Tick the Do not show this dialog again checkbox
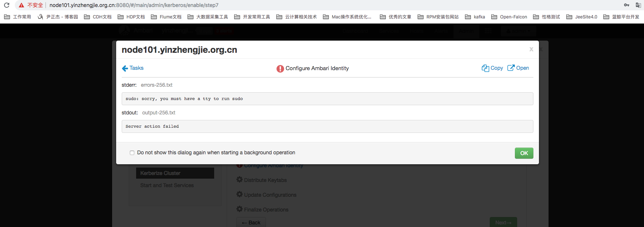 [132, 153]
